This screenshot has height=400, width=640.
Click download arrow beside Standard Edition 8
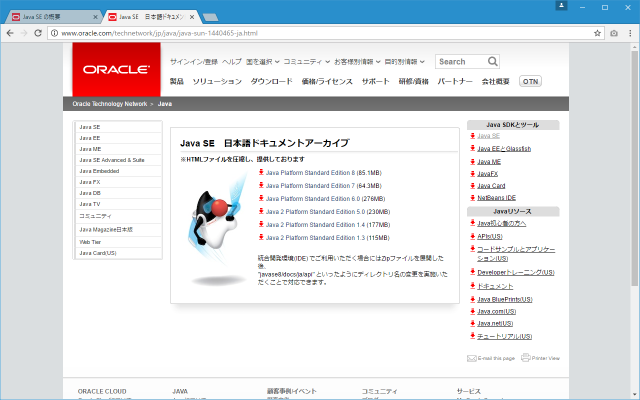[261, 172]
